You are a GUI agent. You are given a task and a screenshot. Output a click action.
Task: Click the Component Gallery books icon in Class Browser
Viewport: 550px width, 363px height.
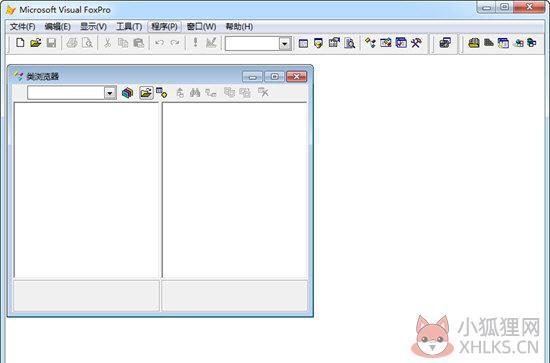127,93
